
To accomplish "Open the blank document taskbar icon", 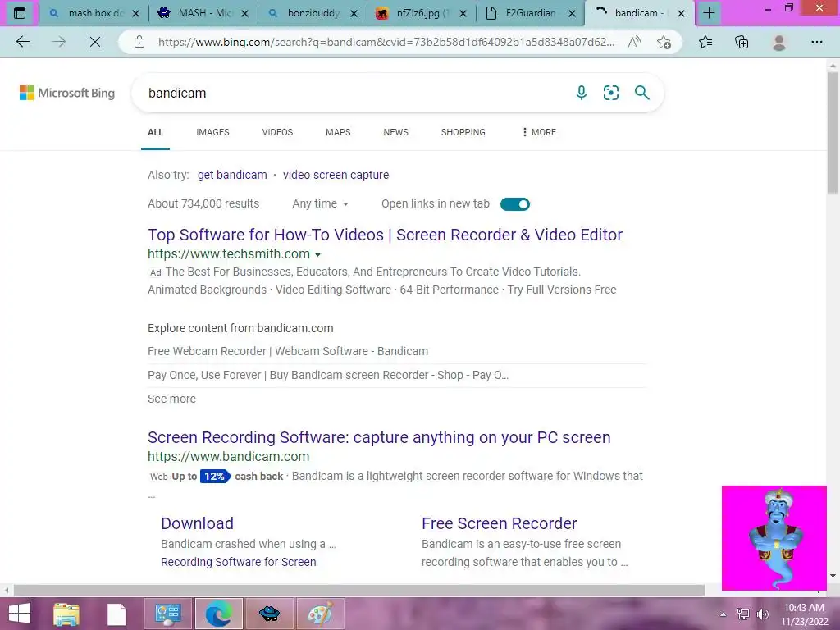I will click(116, 614).
